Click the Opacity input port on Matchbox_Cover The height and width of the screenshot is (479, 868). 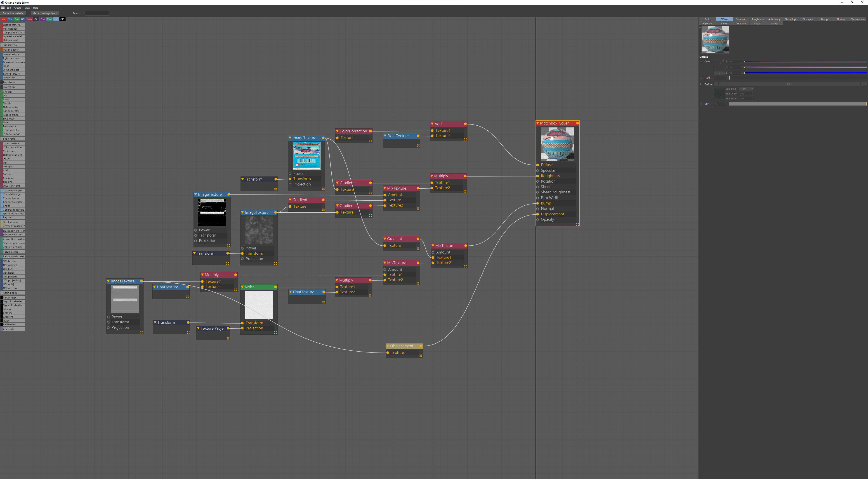pyautogui.click(x=538, y=220)
